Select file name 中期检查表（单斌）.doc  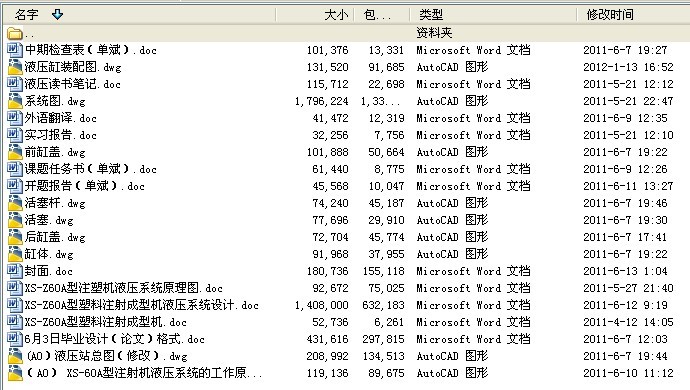(90, 50)
